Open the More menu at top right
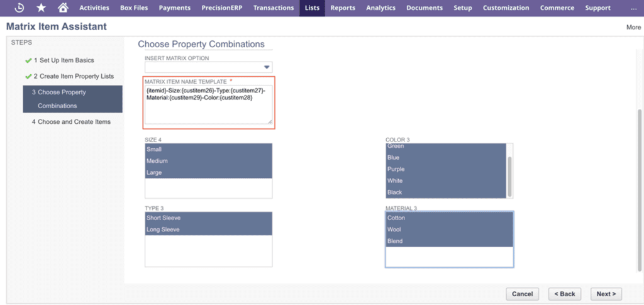 tap(633, 27)
